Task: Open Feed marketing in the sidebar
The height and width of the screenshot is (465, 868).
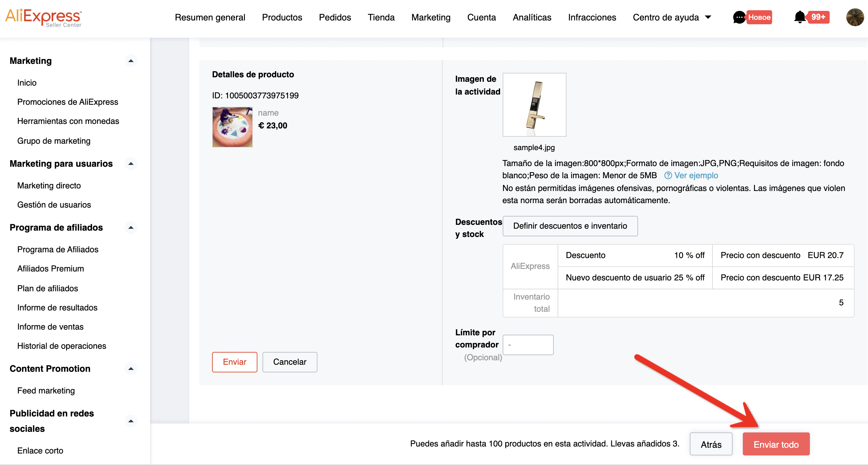Action: [46, 391]
